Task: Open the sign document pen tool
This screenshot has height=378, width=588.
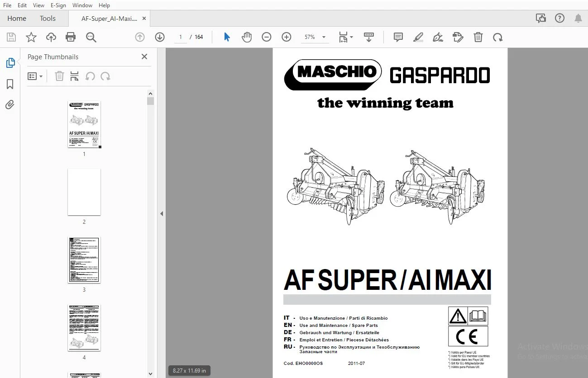Action: 438,37
